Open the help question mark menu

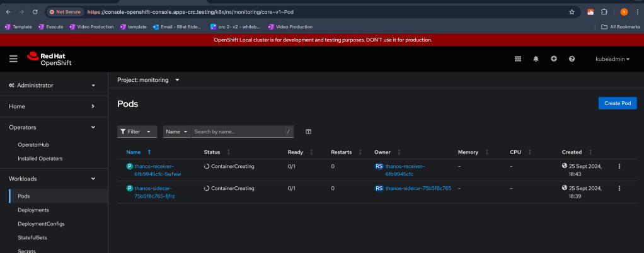pos(572,59)
